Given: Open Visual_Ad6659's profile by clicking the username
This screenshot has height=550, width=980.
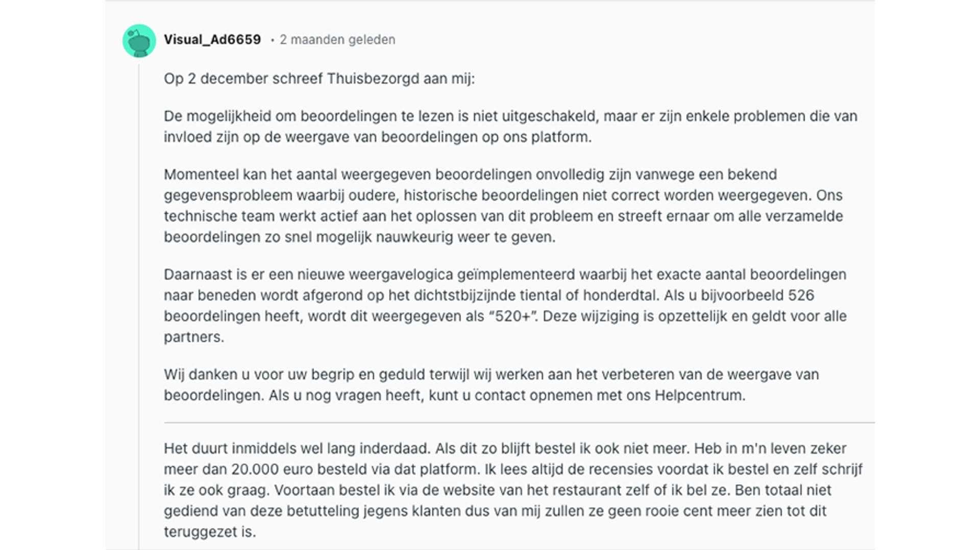Looking at the screenshot, I should (x=212, y=39).
